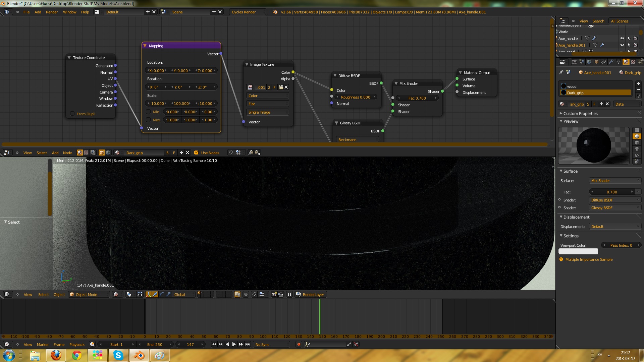This screenshot has height=362, width=644.
Task: Open the Object Mode dropdown
Action: tap(89, 294)
